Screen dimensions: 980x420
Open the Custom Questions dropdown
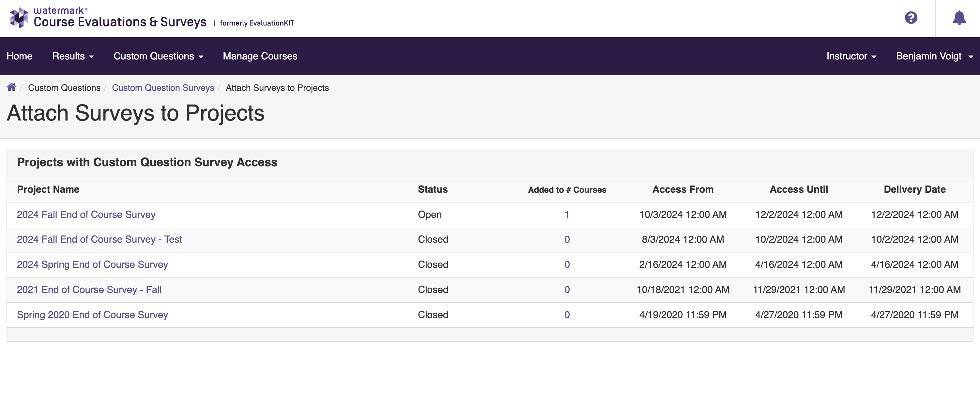click(158, 57)
